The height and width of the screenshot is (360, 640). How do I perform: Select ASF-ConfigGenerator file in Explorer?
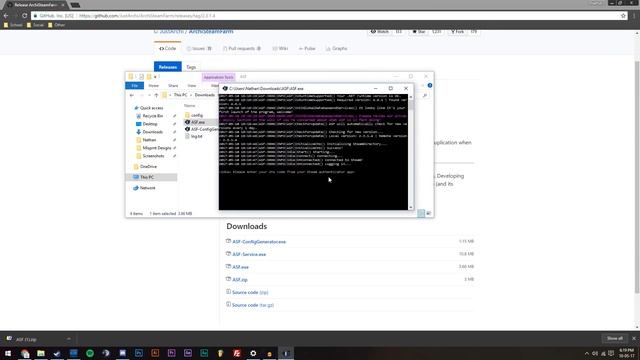pos(202,129)
